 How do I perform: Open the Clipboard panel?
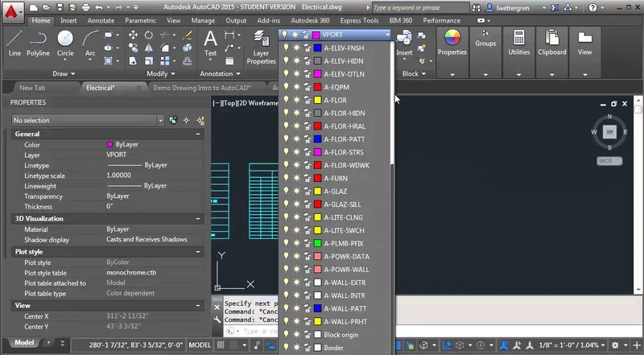pos(552,43)
